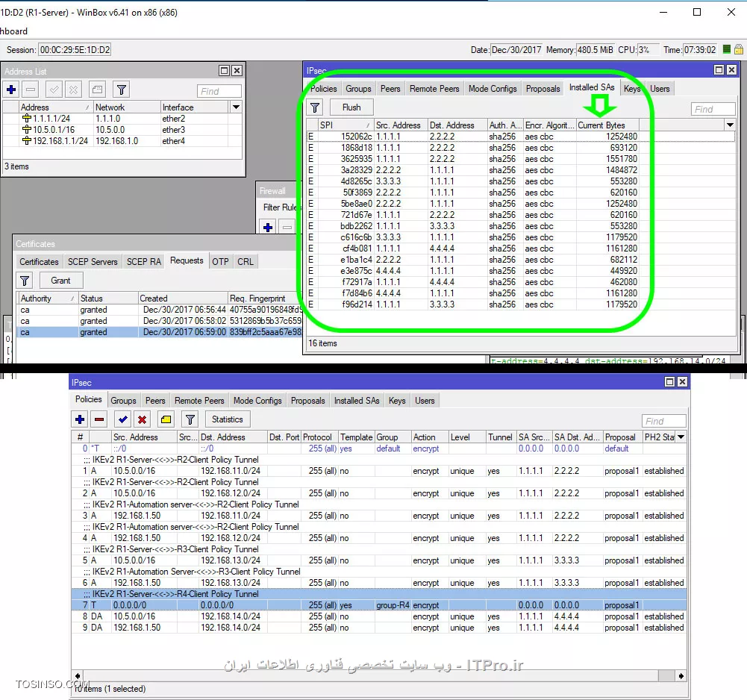
Task: Open the filter funnel beside the Statistics button
Action: point(190,419)
